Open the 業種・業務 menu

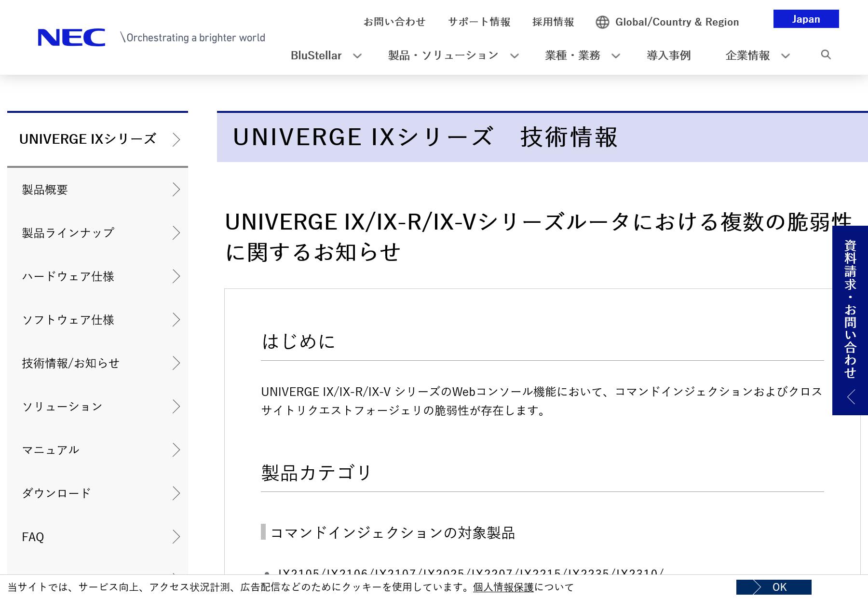[x=572, y=55]
